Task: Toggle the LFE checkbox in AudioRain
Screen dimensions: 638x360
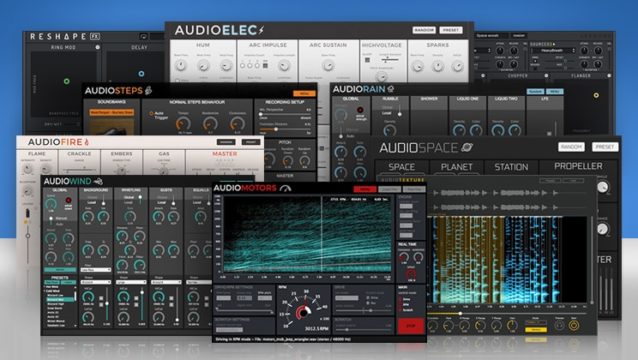Action: (x=549, y=133)
